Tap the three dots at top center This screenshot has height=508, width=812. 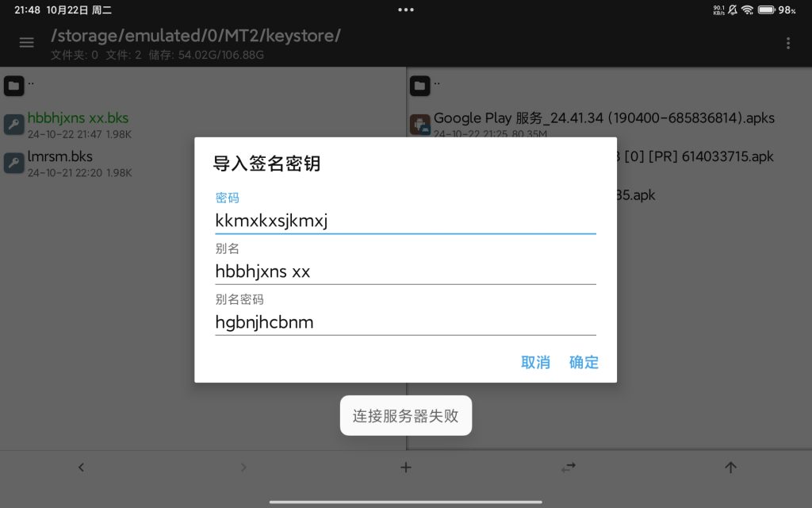406,10
